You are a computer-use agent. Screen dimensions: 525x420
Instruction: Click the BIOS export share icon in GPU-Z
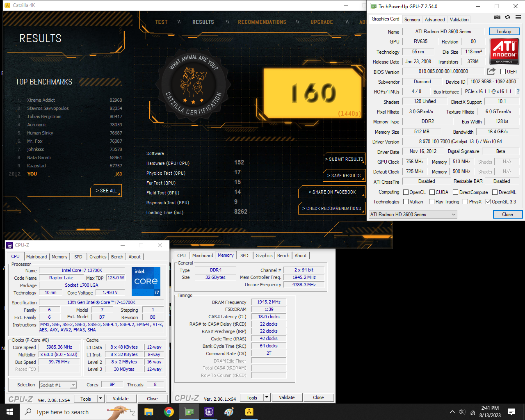pos(491,71)
